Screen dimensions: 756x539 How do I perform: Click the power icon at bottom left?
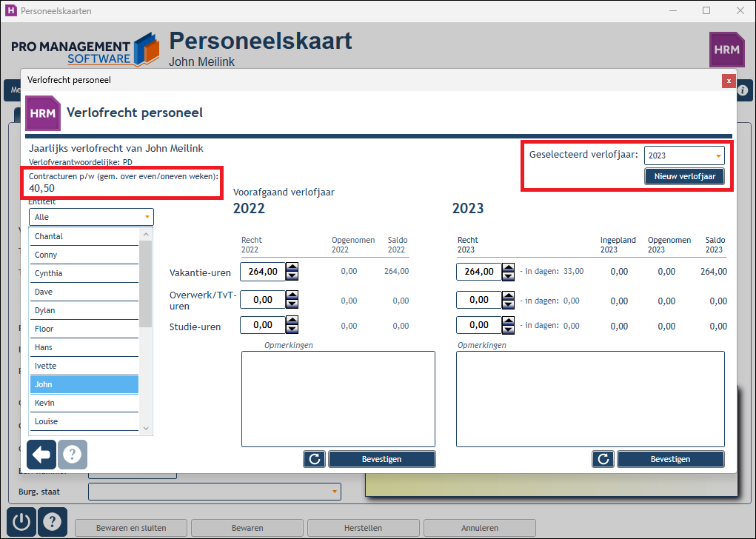[x=21, y=522]
